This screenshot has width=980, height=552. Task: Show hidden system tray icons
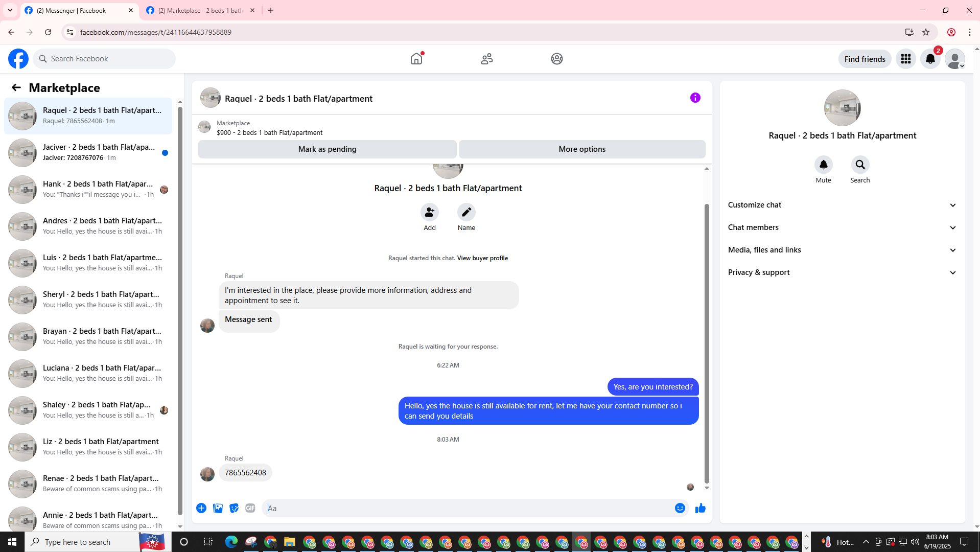866,542
